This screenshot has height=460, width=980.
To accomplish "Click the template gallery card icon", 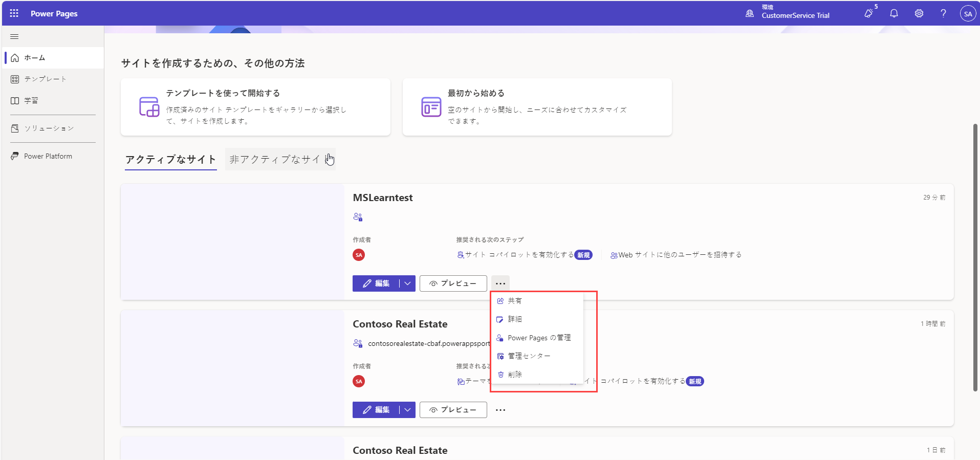I will [x=149, y=107].
